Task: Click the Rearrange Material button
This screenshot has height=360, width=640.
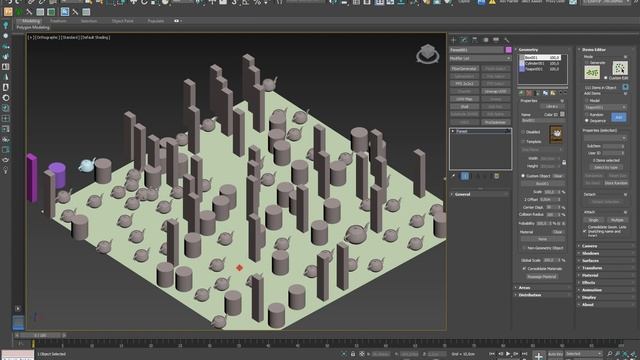Action: coord(542,277)
